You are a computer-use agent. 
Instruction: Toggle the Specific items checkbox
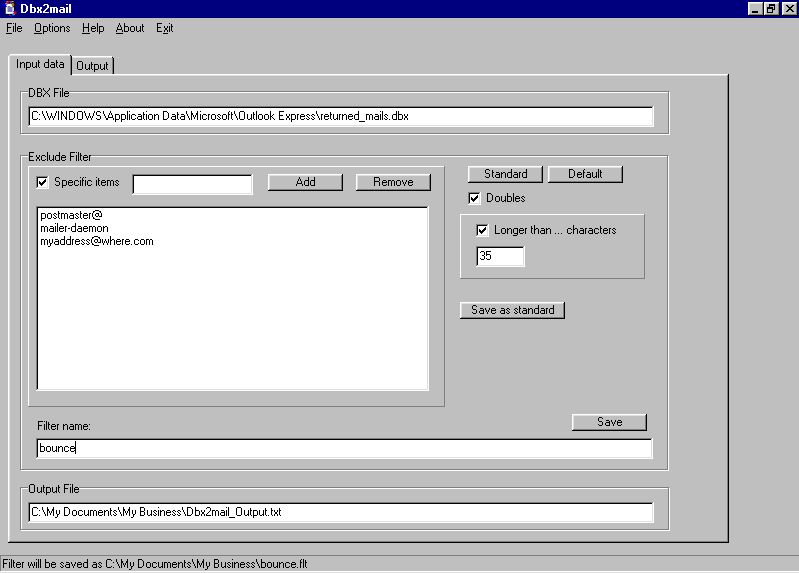click(42, 182)
